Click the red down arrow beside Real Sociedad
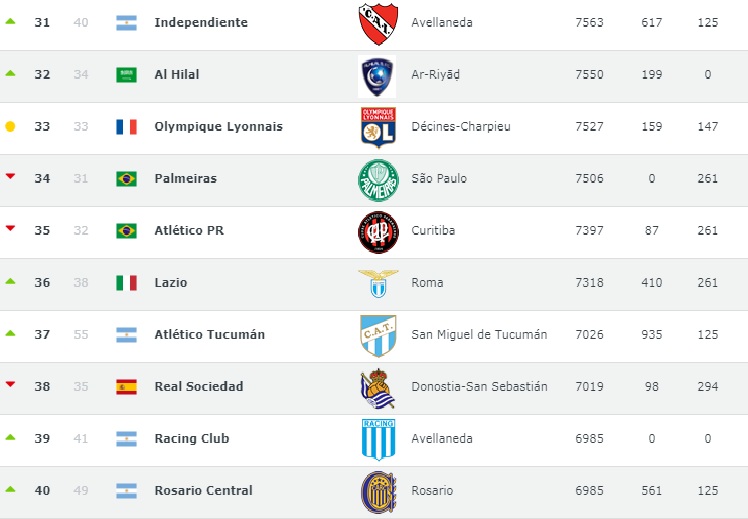 10,384
